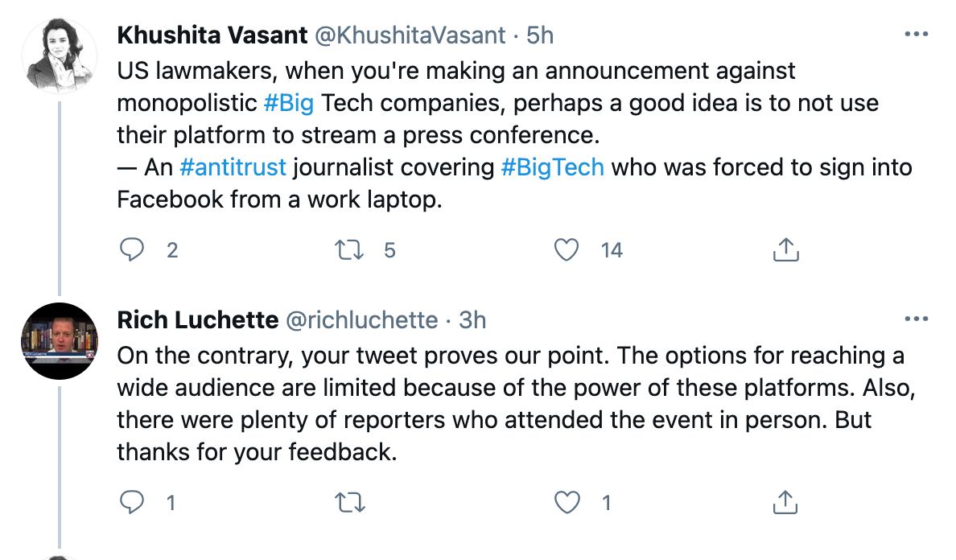Reply to Khushita Vasant's tweet
Image resolution: width=956 pixels, height=560 pixels.
pos(132,250)
